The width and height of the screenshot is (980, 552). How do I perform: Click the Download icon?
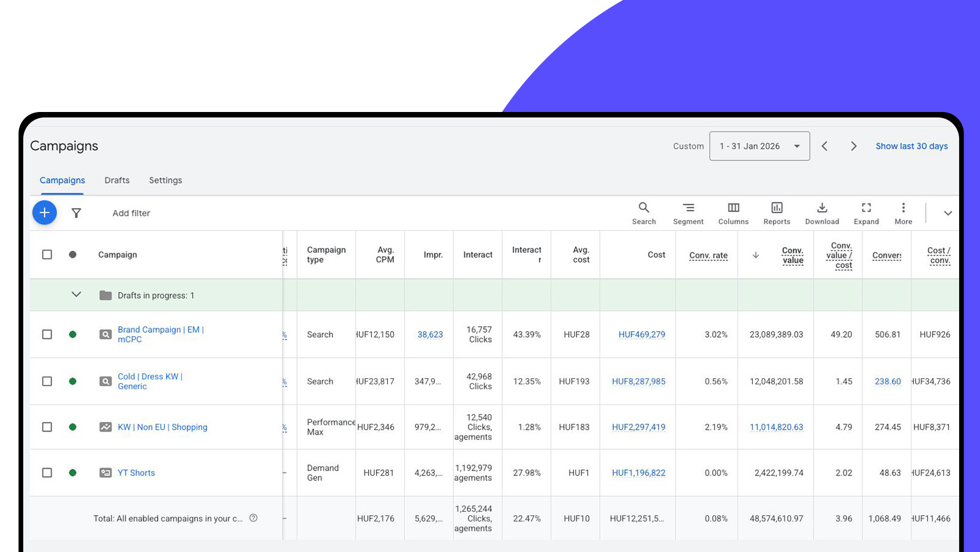[822, 213]
